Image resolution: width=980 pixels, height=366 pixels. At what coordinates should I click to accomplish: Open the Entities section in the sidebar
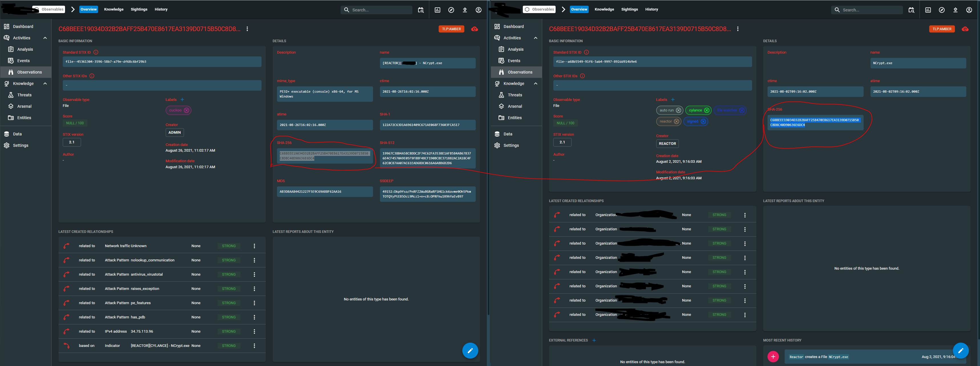point(24,117)
